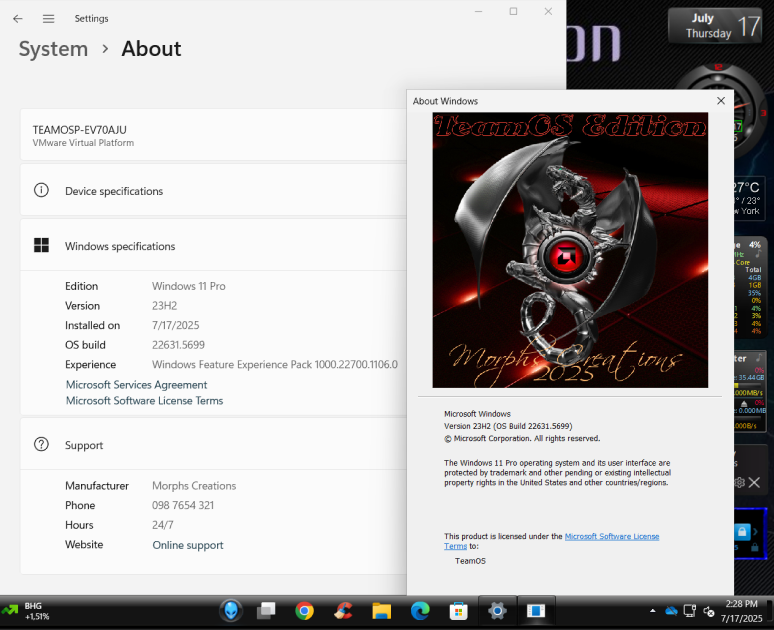Open the Settings hamburger navigation menu
Viewport: 774px width, 630px height.
(48, 19)
